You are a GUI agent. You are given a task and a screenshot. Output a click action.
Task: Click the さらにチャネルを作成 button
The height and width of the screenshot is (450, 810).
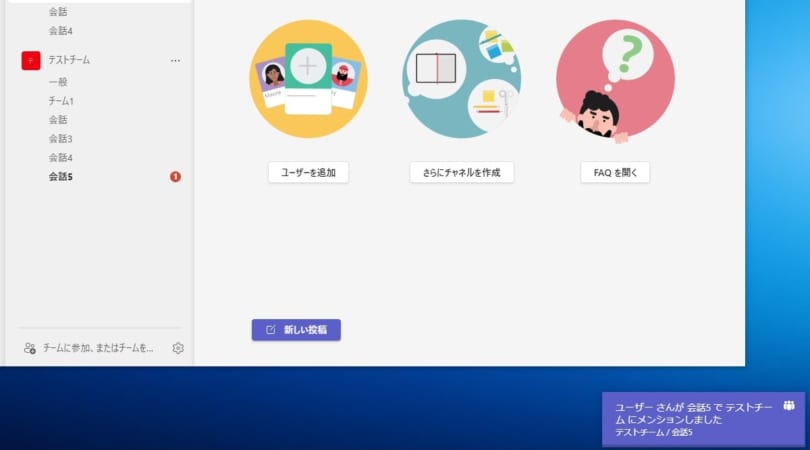[461, 173]
